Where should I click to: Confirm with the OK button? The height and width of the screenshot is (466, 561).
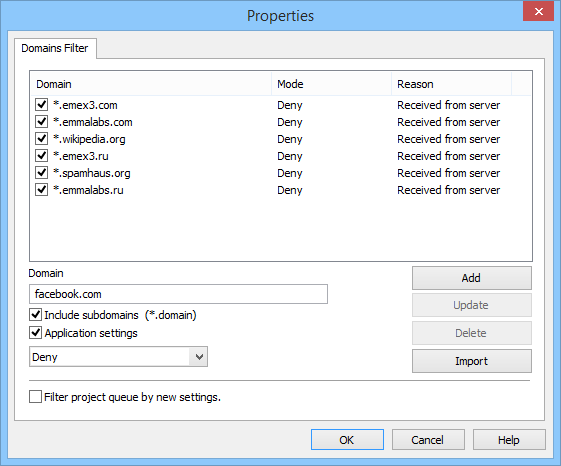[347, 440]
